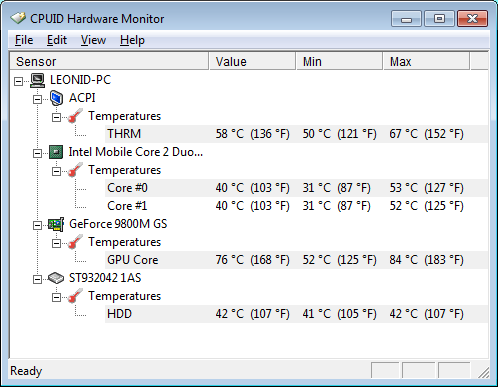Close the CPUID Hardware Monitor window
Image resolution: width=498 pixels, height=387 pixels.
click(473, 18)
